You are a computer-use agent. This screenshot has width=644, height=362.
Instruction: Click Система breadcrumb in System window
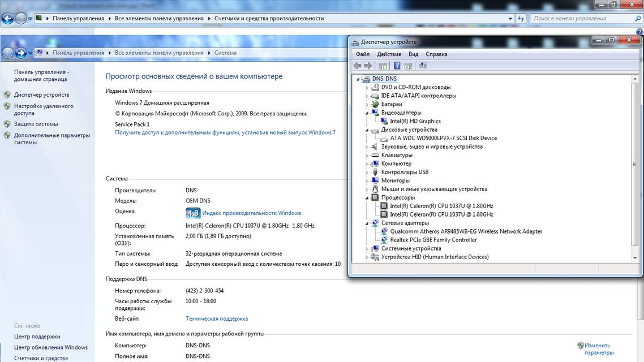[225, 53]
